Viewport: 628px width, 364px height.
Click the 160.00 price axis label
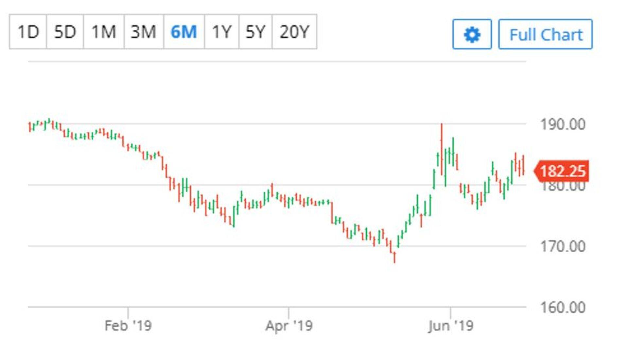563,307
